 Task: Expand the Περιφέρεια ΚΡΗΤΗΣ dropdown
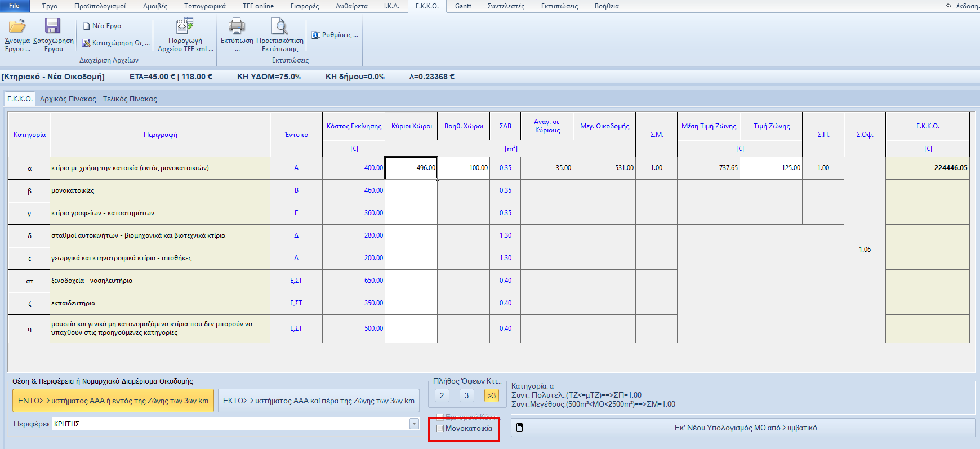click(415, 424)
